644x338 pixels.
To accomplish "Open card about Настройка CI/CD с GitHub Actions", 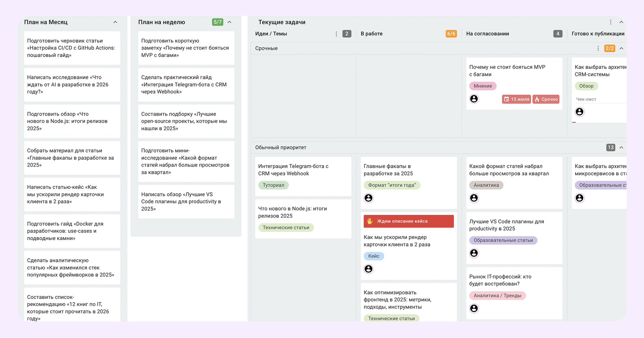I will tap(72, 48).
